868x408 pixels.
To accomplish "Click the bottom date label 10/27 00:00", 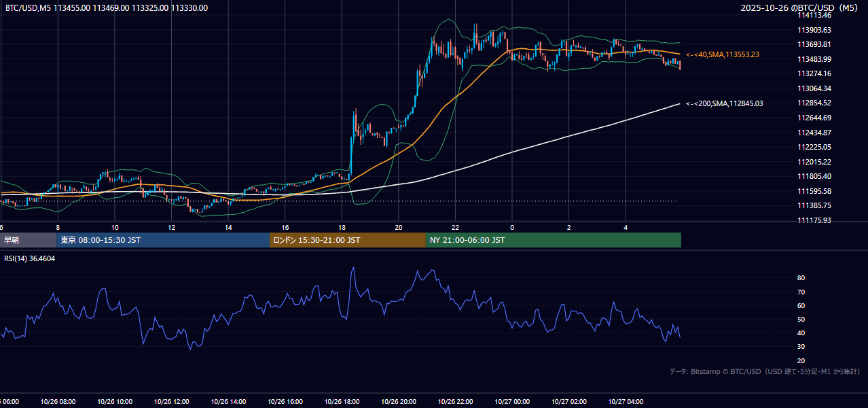I will [512, 402].
